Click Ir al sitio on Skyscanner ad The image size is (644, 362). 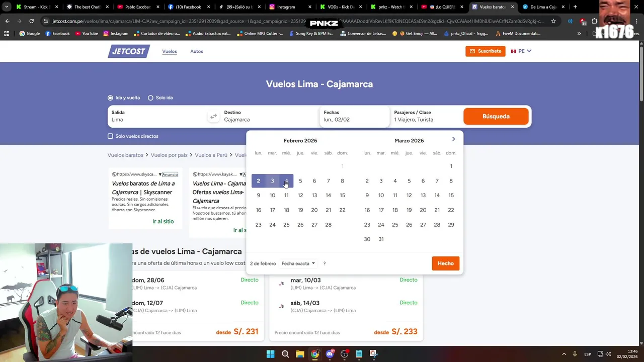(x=163, y=221)
